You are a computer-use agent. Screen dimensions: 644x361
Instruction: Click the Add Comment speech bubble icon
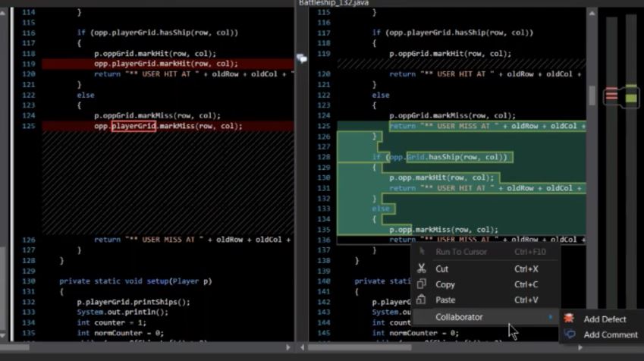[570, 334]
